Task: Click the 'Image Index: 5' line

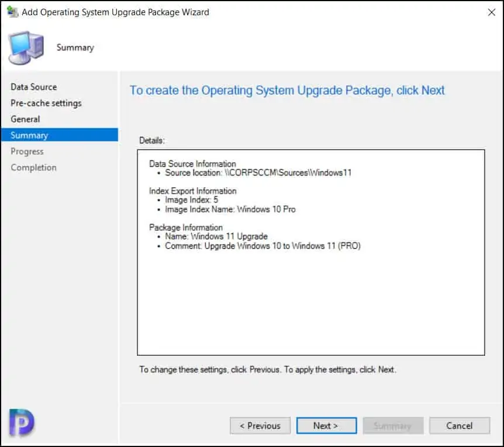Action: coord(192,200)
